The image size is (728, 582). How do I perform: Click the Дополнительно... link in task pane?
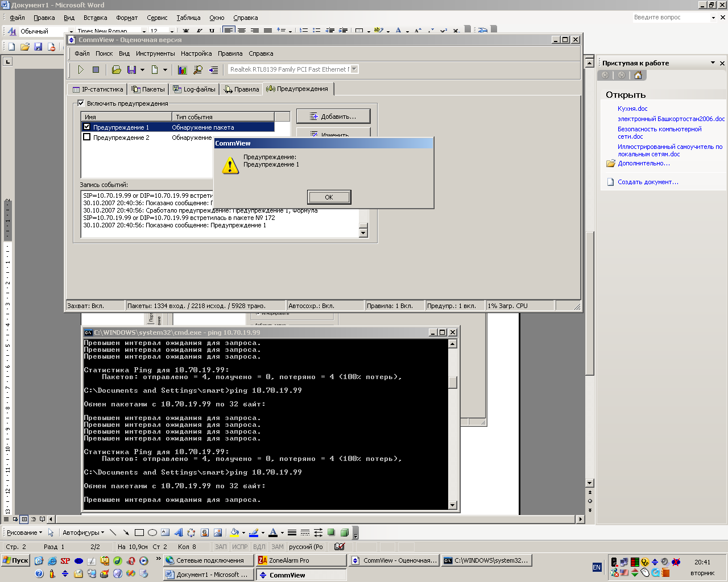(x=644, y=163)
